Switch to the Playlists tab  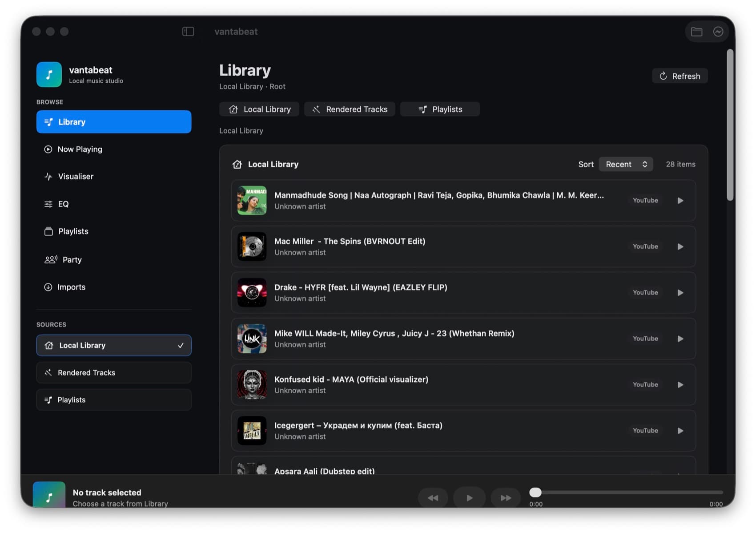(x=440, y=109)
